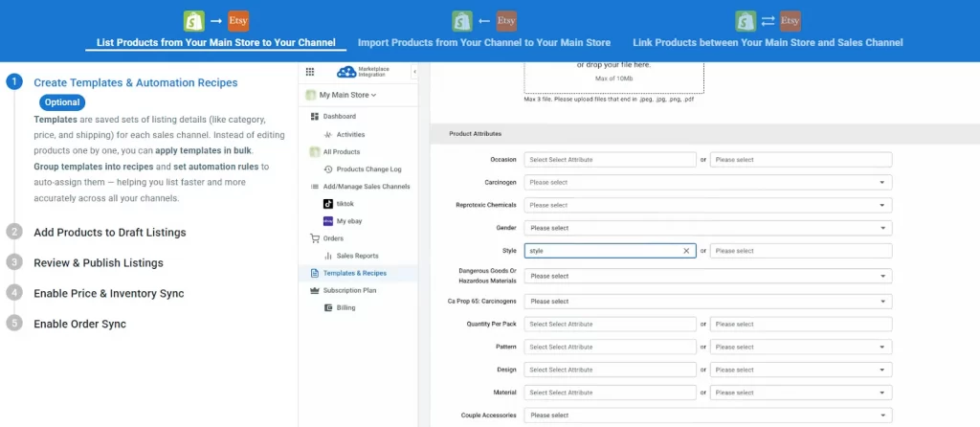Image resolution: width=980 pixels, height=427 pixels.
Task: Open Dangerous Goods Or Hazardous Materials dropdown
Action: tap(708, 276)
